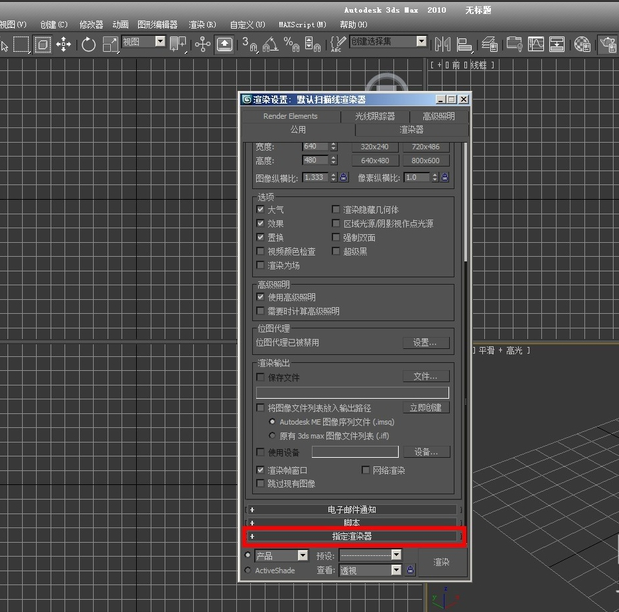Click the 800x600 preset button
This screenshot has height=612, width=619.
click(425, 160)
